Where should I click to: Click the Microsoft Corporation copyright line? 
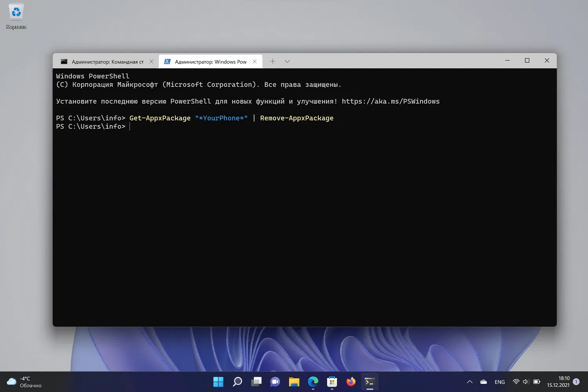[199, 84]
